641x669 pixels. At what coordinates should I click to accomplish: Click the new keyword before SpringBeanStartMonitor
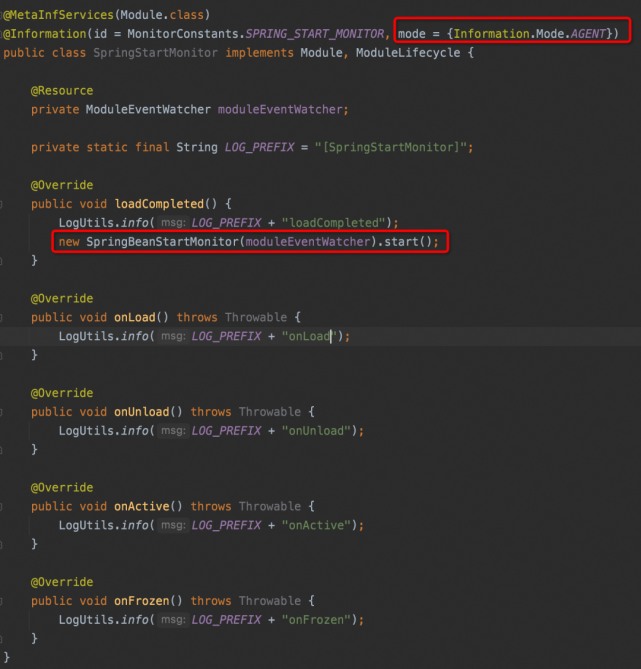(x=69, y=242)
